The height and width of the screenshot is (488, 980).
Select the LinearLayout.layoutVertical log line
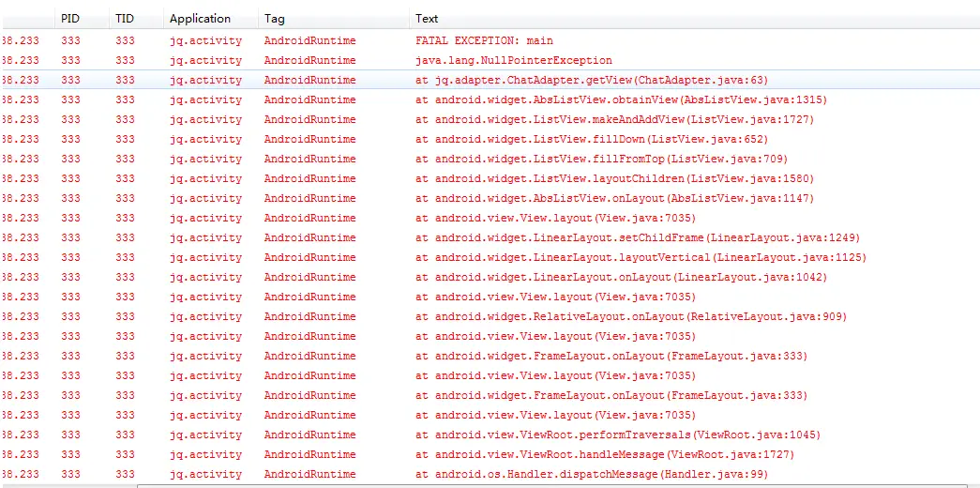point(490,258)
